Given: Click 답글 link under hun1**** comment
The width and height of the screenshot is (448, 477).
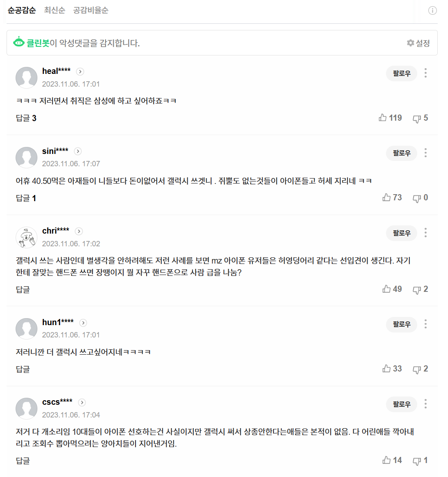Looking at the screenshot, I should click(x=23, y=369).
